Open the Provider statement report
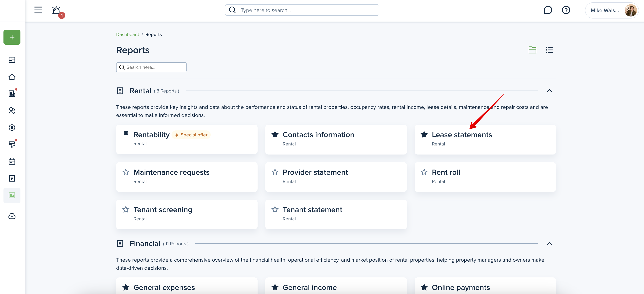The height and width of the screenshot is (294, 644). click(336, 177)
